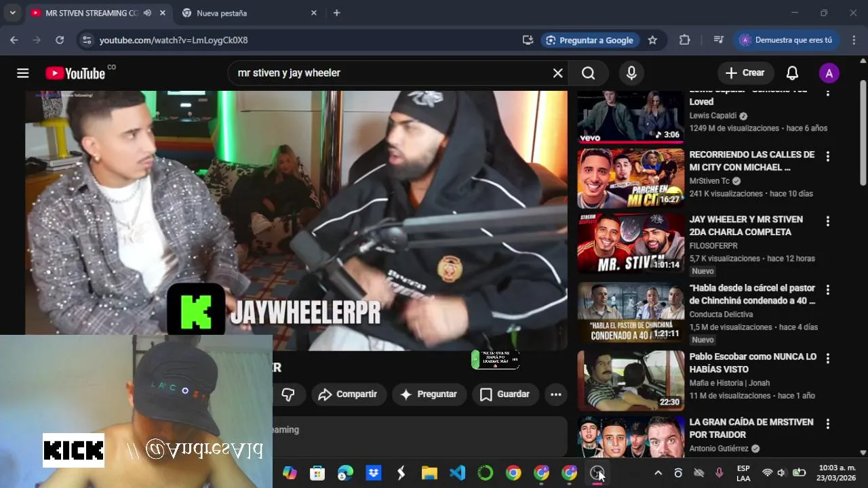
Task: Open the Crear dropdown button
Action: click(745, 73)
